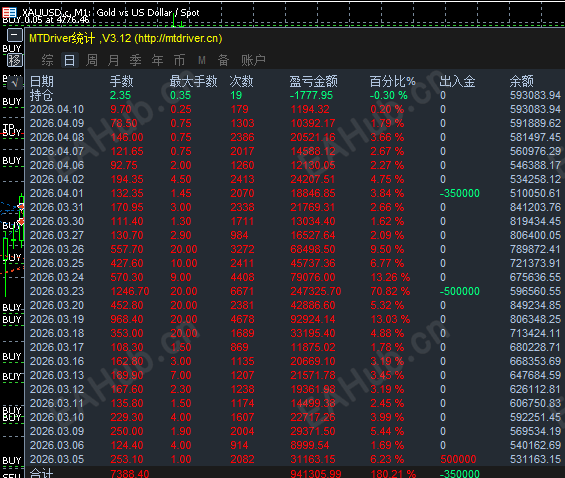Click balance 841203.76
The width and height of the screenshot is (565, 478).
535,207
